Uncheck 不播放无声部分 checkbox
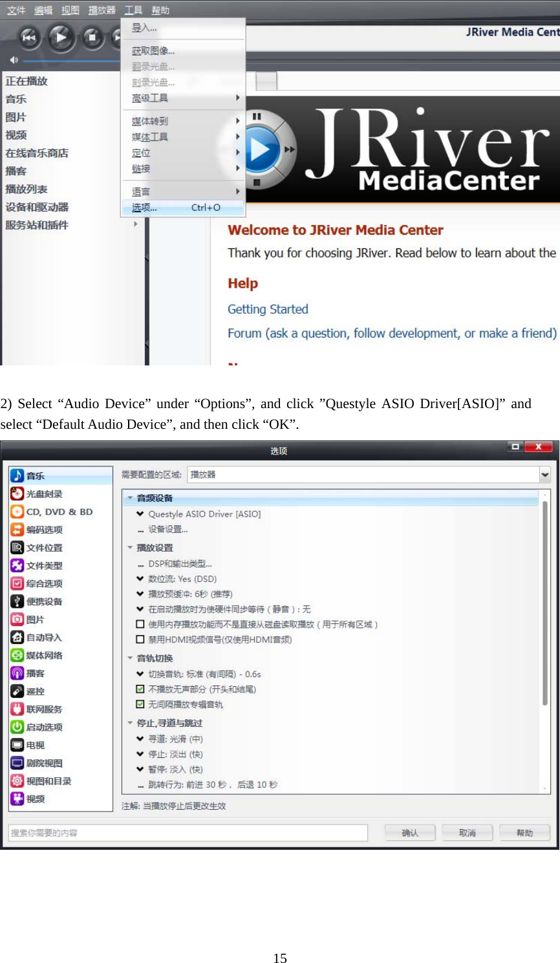Screen dimensions: 560x963 140,689
